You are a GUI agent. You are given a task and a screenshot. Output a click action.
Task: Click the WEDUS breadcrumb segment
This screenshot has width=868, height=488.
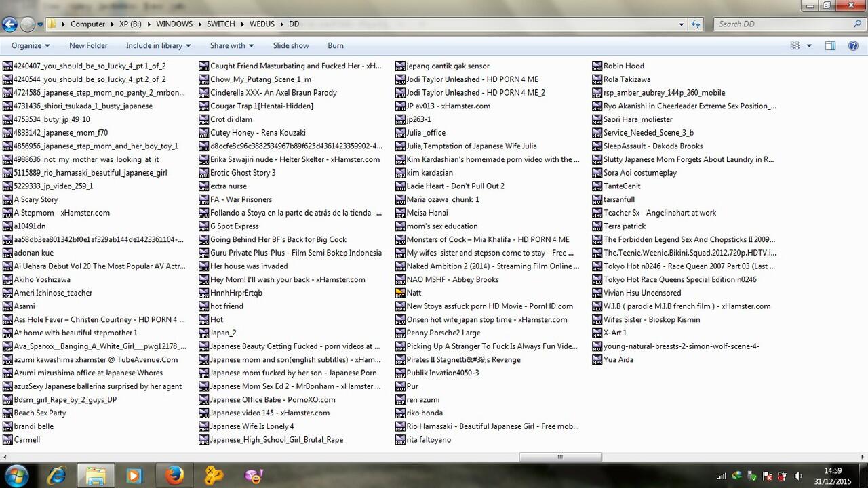tap(262, 24)
